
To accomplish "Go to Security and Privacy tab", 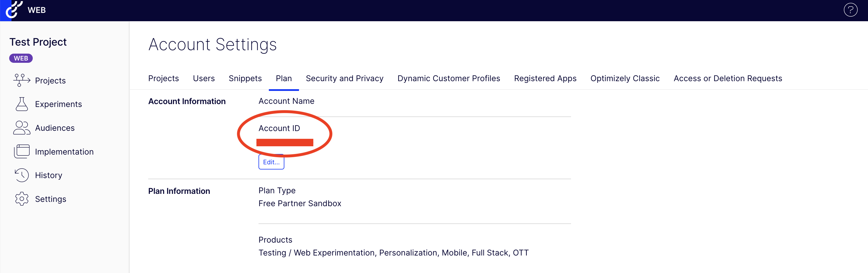I will (344, 79).
